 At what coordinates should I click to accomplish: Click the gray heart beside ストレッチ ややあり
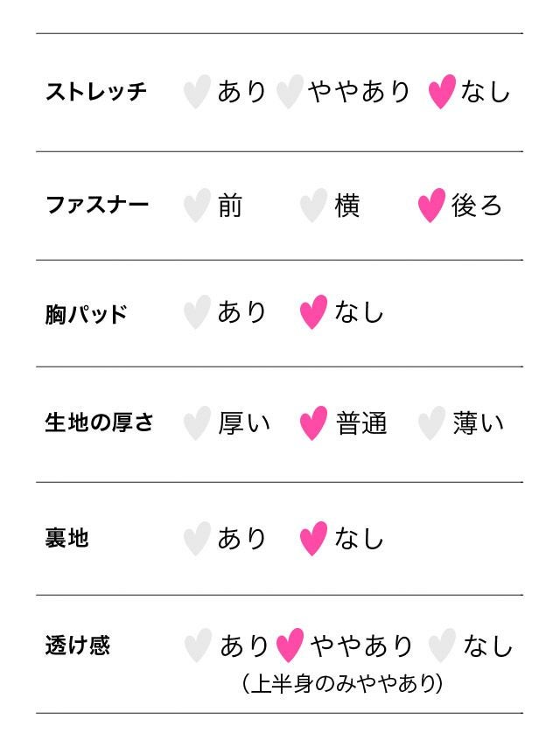(x=290, y=91)
